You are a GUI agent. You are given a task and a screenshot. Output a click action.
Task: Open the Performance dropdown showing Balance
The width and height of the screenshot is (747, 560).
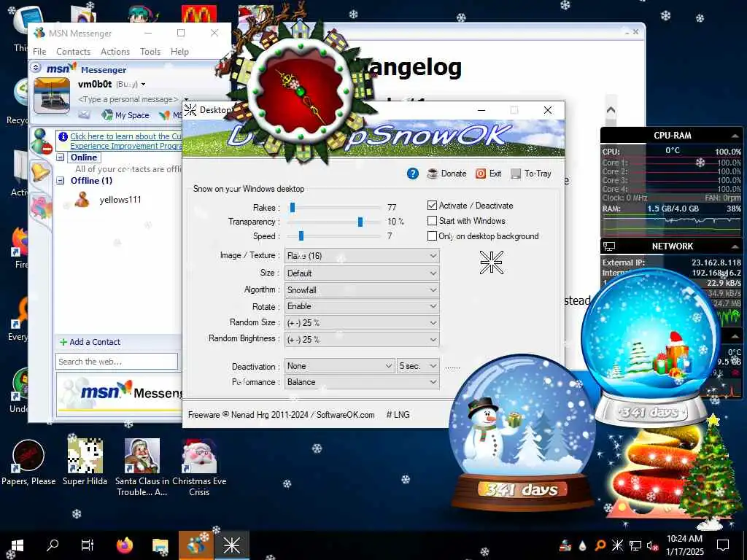pos(362,382)
